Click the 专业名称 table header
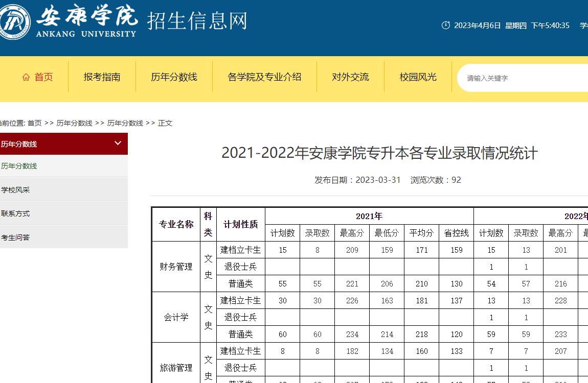 [x=176, y=224]
